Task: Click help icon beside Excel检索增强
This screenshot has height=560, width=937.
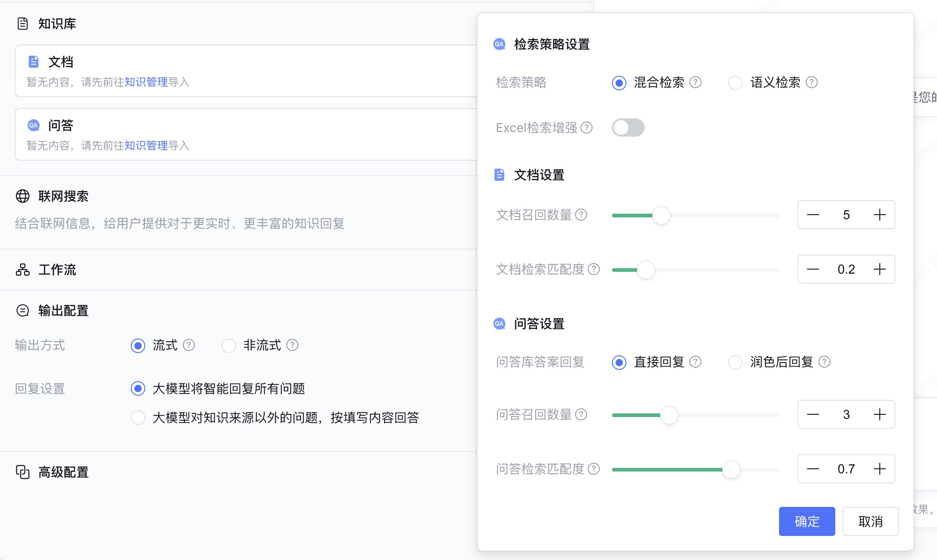Action: point(587,128)
